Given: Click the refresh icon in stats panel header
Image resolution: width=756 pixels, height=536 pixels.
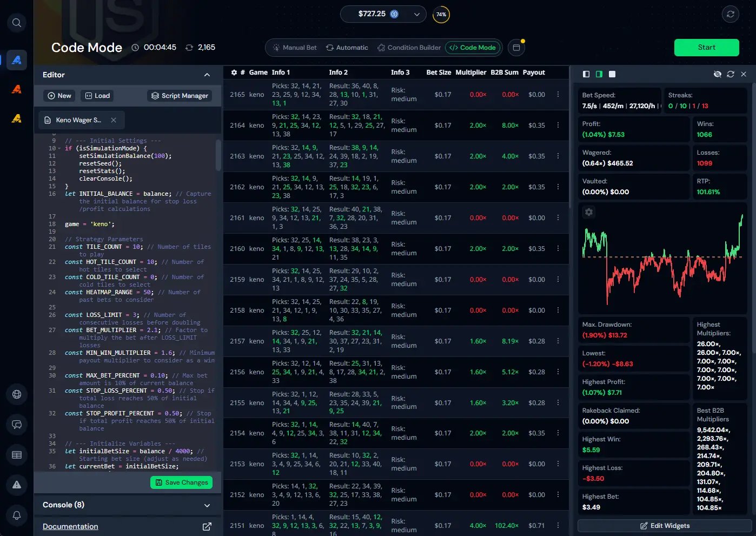Looking at the screenshot, I should (731, 74).
